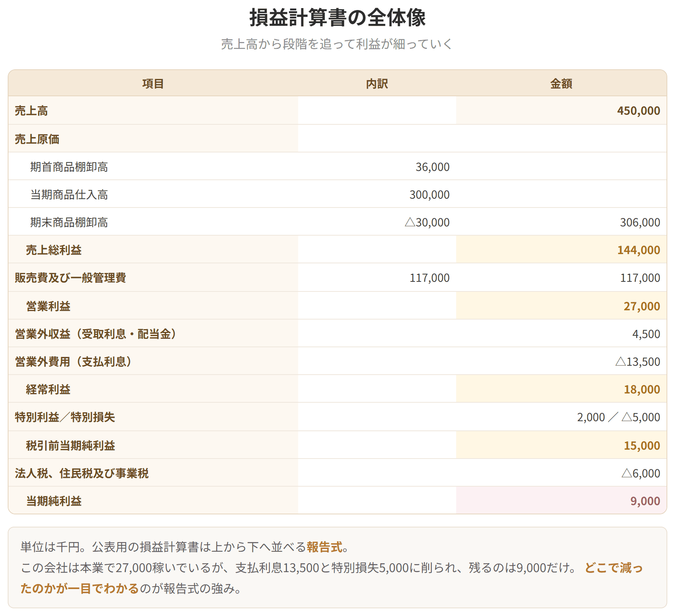Select the 内訳 value △30,000
Screen dimensions: 675x616
427,222
